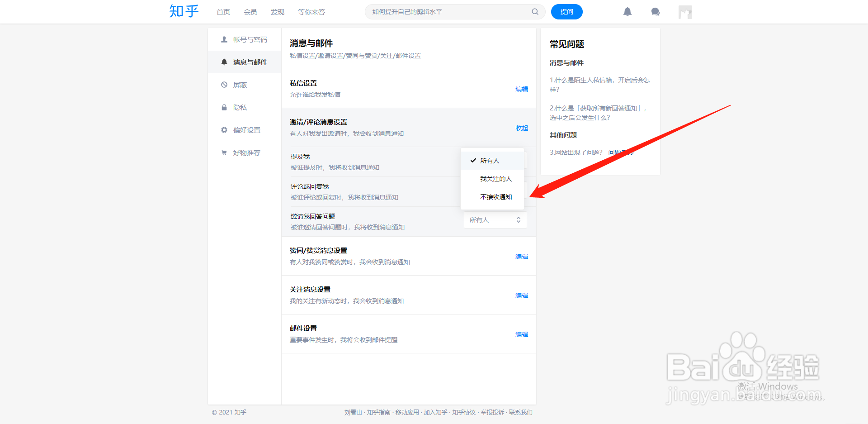Select 不接收通知 from the dropdown options
The height and width of the screenshot is (424, 868).
pos(495,197)
